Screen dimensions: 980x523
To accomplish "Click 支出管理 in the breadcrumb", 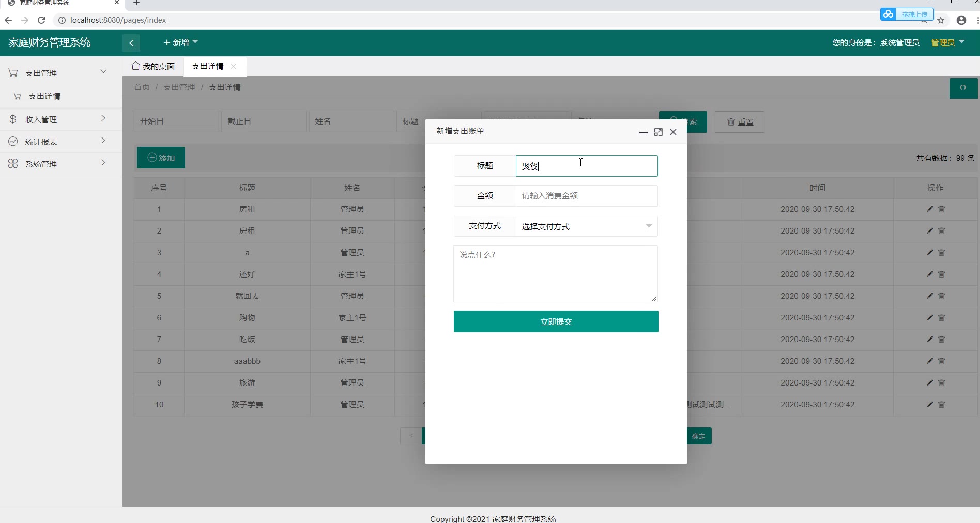I will click(x=179, y=87).
